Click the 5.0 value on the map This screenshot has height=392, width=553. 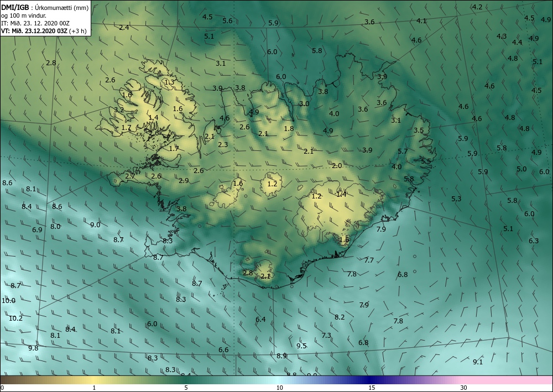pos(521,169)
